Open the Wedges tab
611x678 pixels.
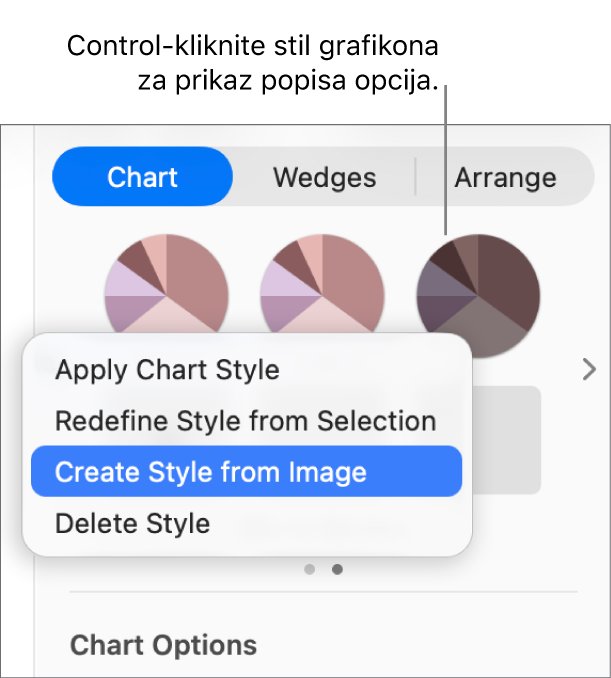click(x=324, y=178)
